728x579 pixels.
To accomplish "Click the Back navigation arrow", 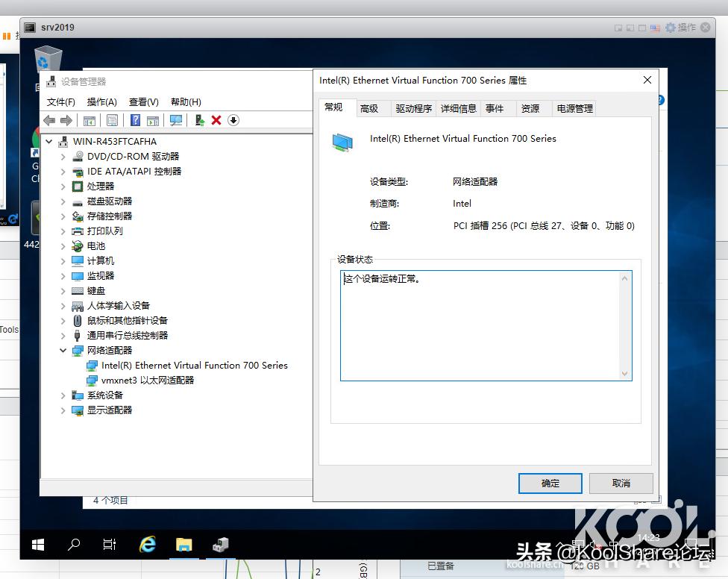I will [50, 120].
